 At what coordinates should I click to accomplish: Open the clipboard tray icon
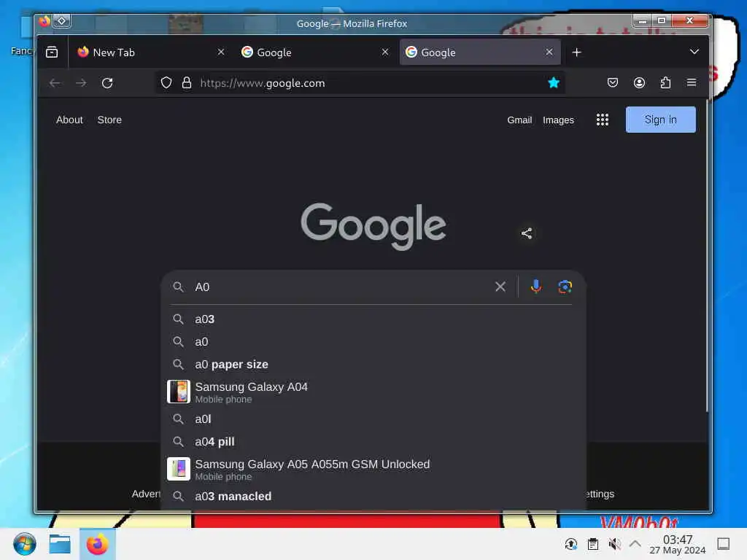tap(592, 544)
